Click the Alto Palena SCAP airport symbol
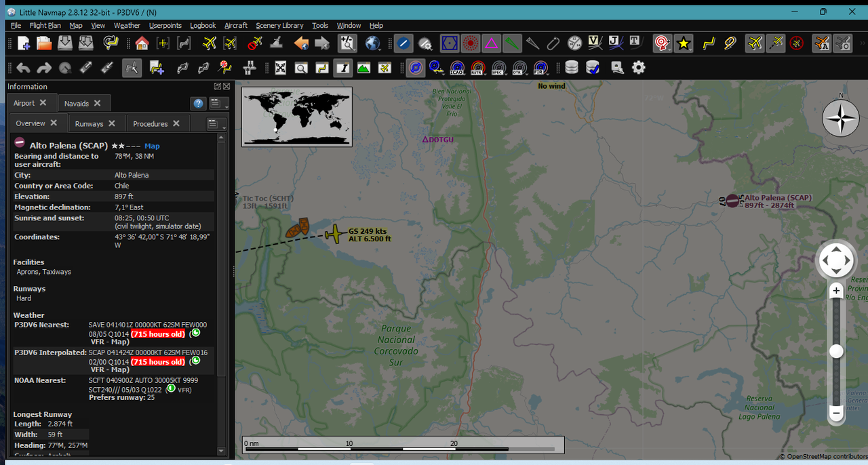Image resolution: width=868 pixels, height=465 pixels. [732, 201]
